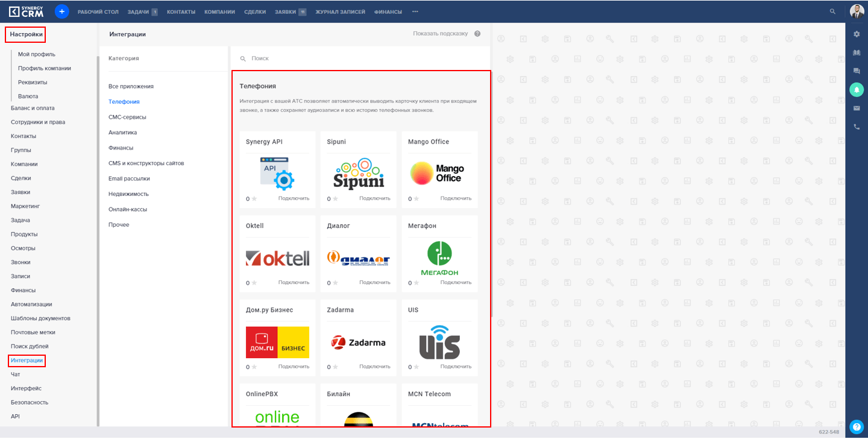The image size is (868, 439).
Task: Click the settings sidebar vertical scrollbar
Action: tap(98, 241)
